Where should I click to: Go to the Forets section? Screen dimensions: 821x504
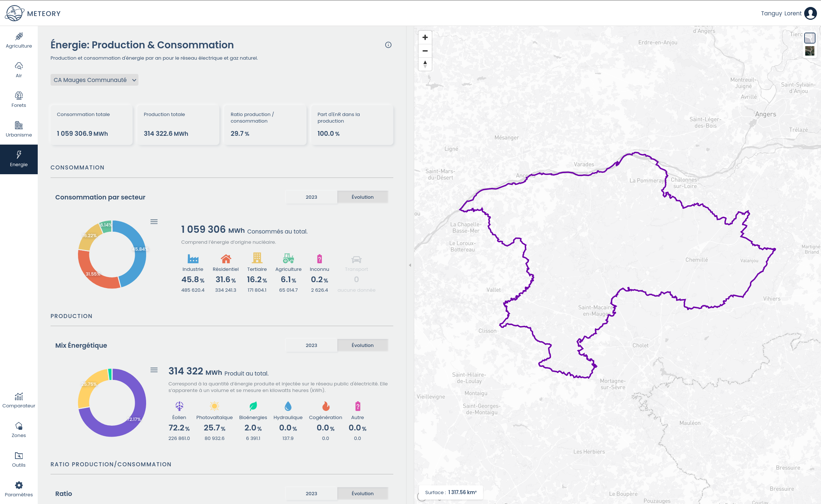19,100
